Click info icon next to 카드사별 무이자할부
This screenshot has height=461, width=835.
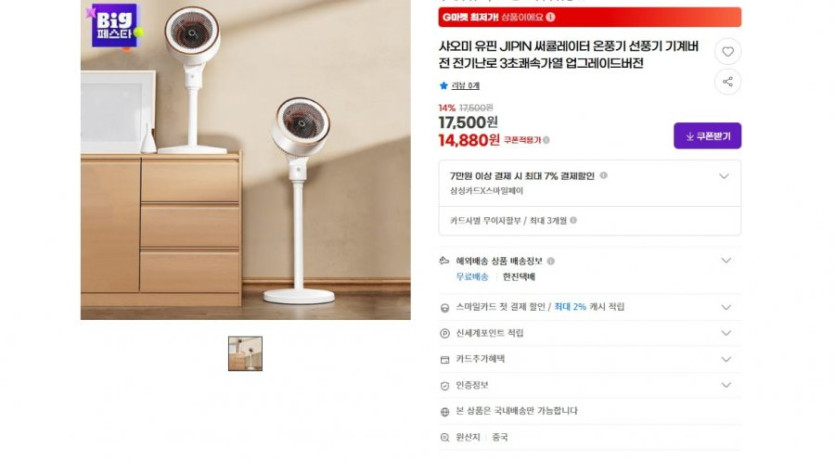[x=573, y=220]
